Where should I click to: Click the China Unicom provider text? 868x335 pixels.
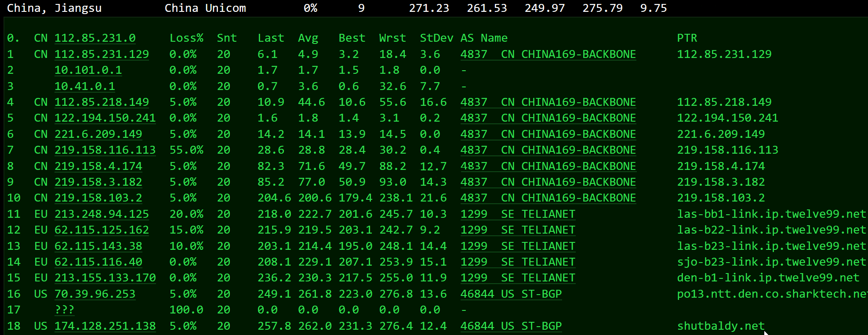205,8
